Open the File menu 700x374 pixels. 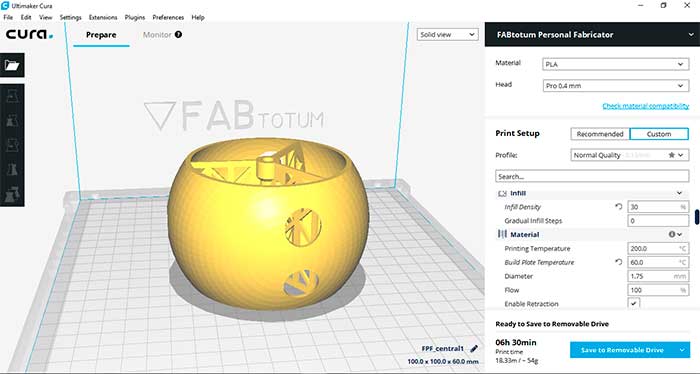pos(8,17)
